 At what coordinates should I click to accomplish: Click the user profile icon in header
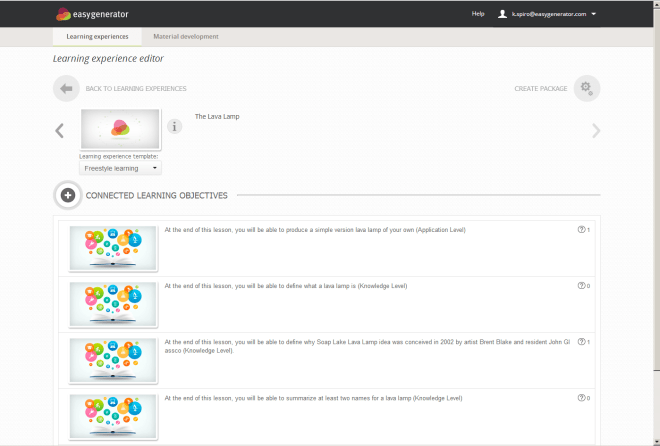click(x=503, y=14)
